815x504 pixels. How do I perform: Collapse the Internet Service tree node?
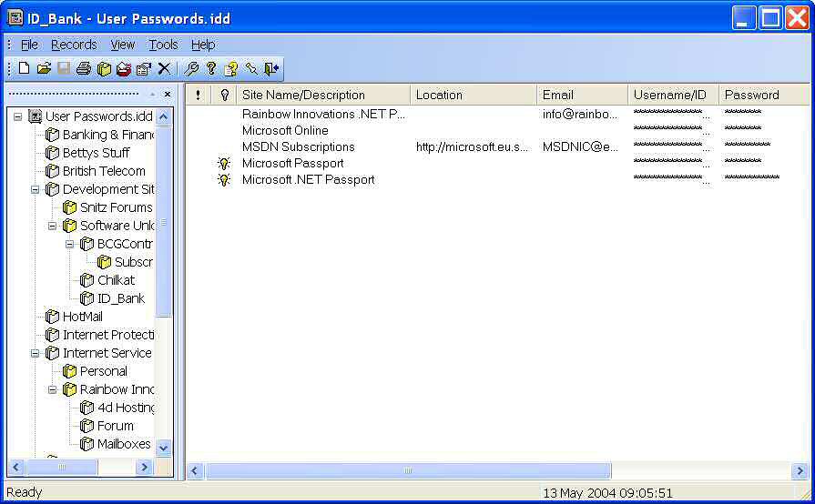coord(35,354)
